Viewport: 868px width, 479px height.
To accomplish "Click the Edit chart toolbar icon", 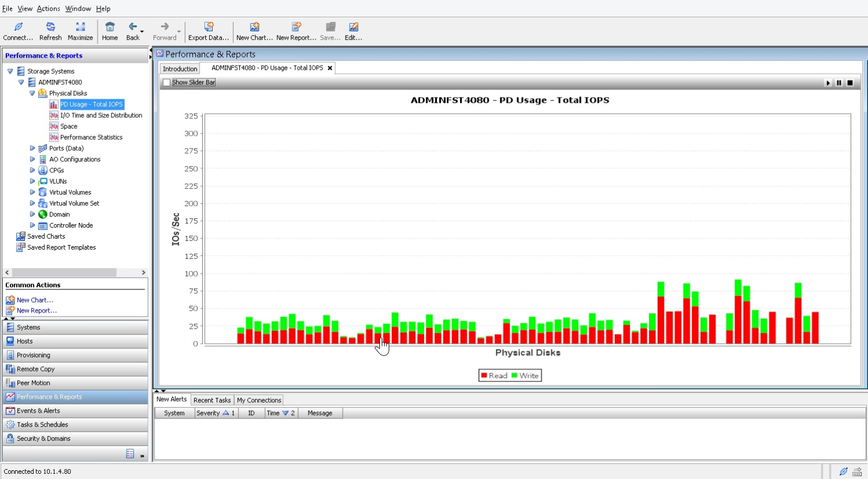I will [x=353, y=27].
